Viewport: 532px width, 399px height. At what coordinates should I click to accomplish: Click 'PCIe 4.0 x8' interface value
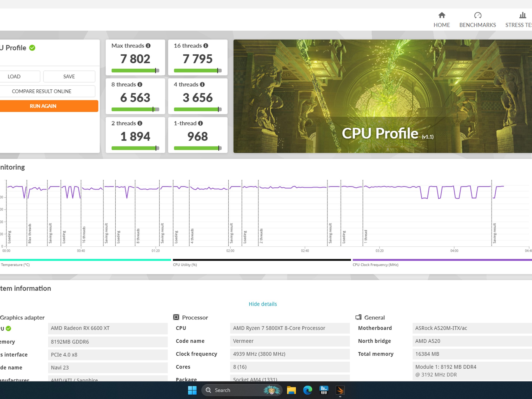tap(108, 355)
